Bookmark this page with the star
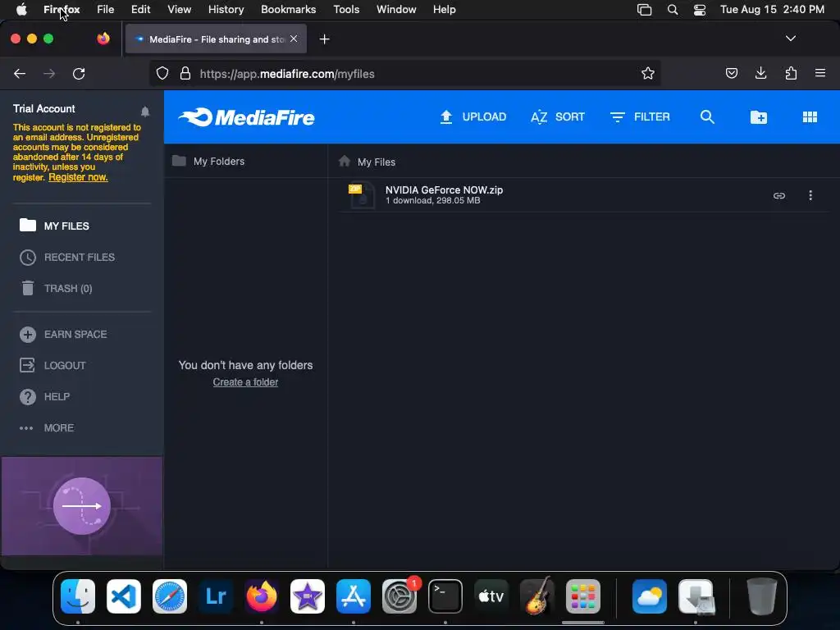Image resolution: width=840 pixels, height=630 pixels. pos(648,73)
